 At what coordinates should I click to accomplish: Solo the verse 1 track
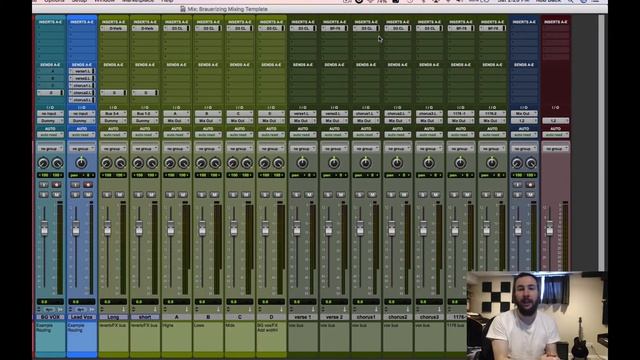[x=296, y=195]
